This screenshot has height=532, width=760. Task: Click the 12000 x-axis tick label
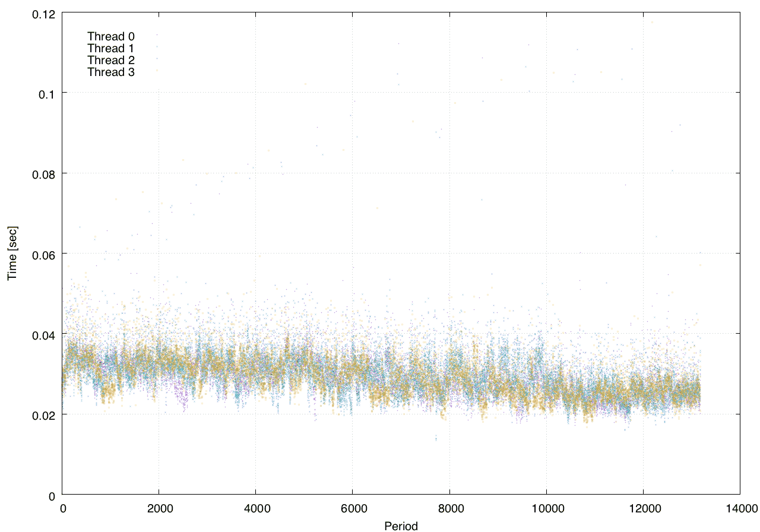tap(643, 508)
